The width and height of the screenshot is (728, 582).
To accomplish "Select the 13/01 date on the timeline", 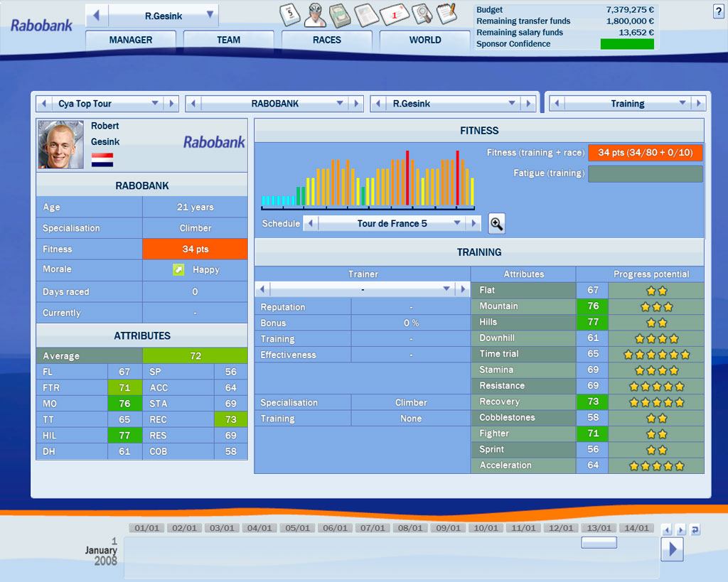I will click(x=598, y=528).
